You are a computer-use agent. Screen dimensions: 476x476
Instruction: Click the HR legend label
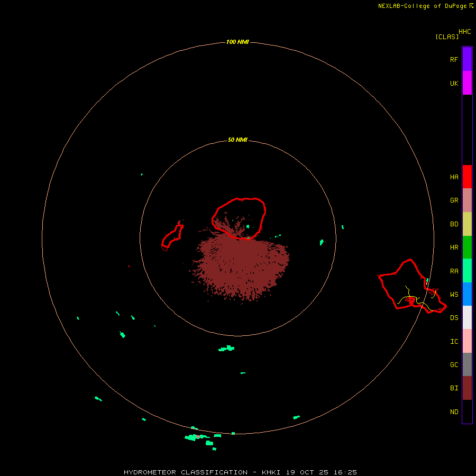pyautogui.click(x=454, y=248)
